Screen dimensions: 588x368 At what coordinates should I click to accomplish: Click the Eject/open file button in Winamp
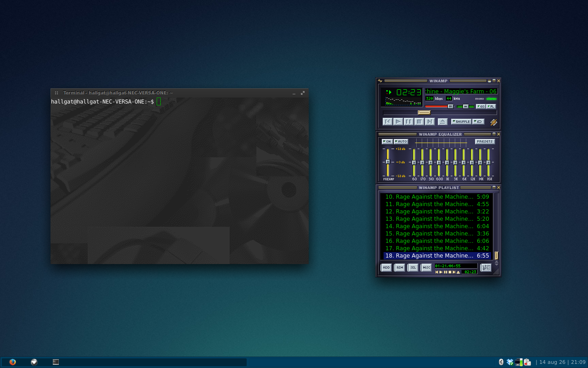(x=442, y=121)
